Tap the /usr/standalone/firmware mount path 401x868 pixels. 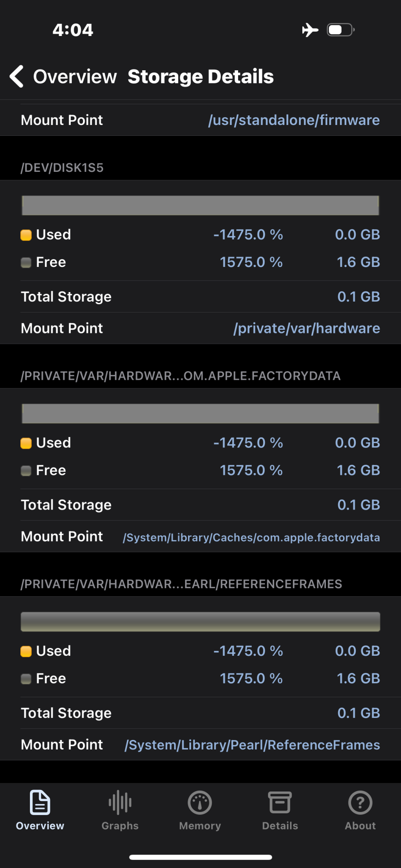pos(294,120)
